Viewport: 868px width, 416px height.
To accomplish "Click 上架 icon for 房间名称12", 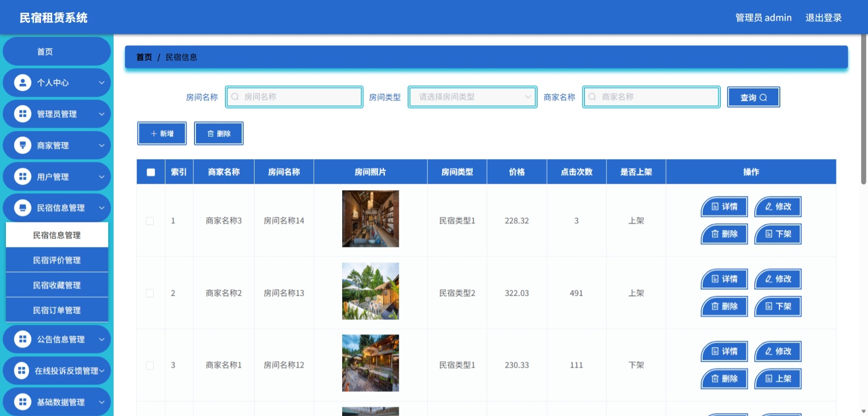I will click(769, 379).
